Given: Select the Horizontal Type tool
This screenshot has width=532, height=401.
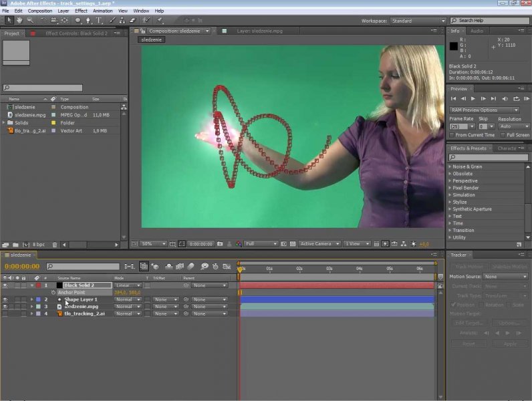Looking at the screenshot, I should (x=99, y=21).
